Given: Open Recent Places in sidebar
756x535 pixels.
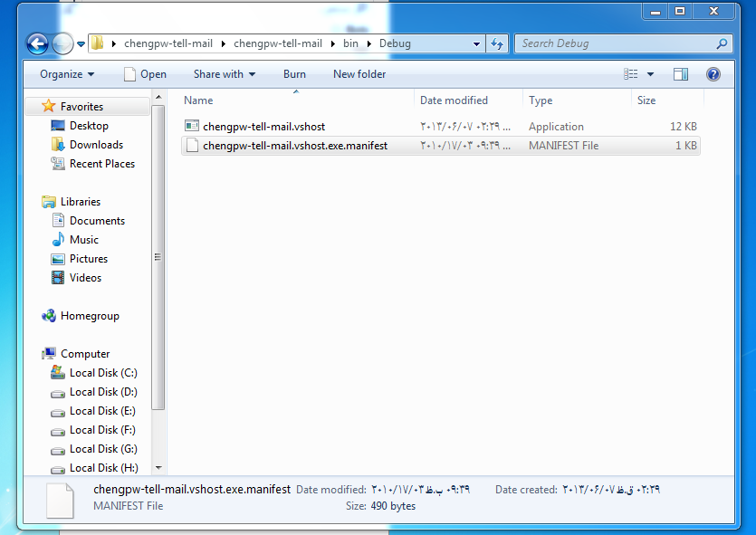Looking at the screenshot, I should click(x=102, y=164).
